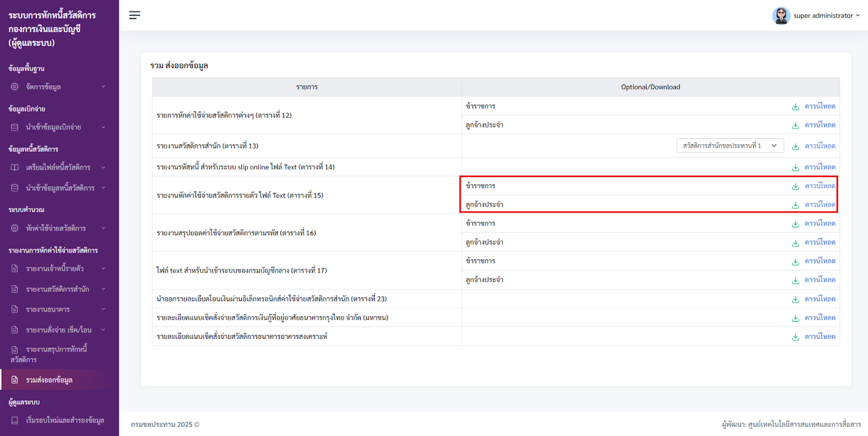The image size is (868, 436).
Task: Click the ดาวน์โหลด link in the ตารางที่ 14 row
Action: (820, 167)
